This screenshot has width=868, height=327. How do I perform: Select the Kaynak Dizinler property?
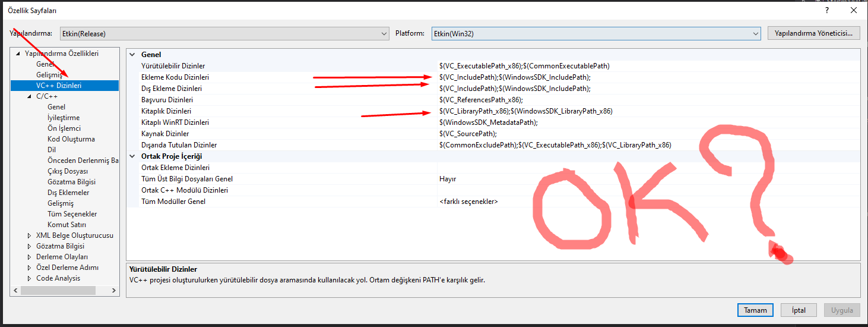(x=165, y=134)
